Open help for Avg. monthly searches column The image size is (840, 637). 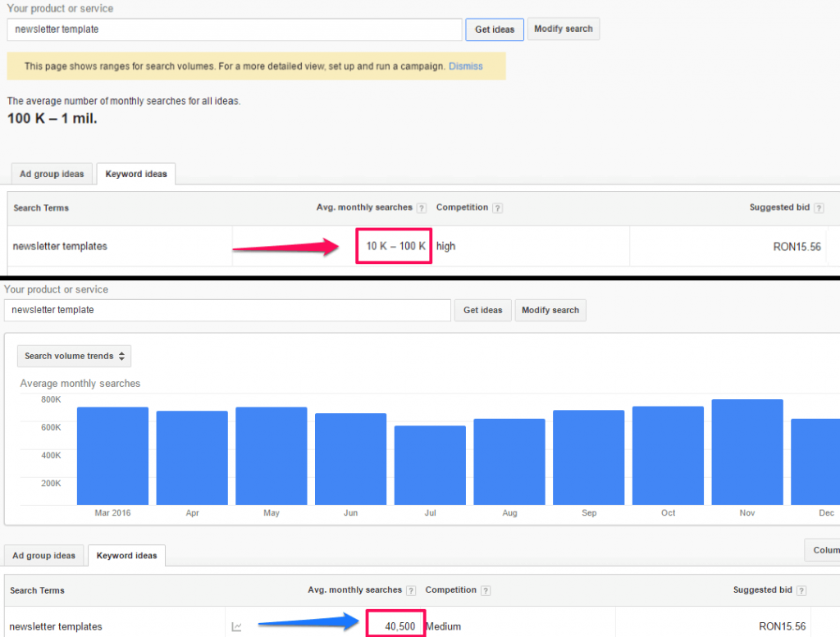point(420,207)
